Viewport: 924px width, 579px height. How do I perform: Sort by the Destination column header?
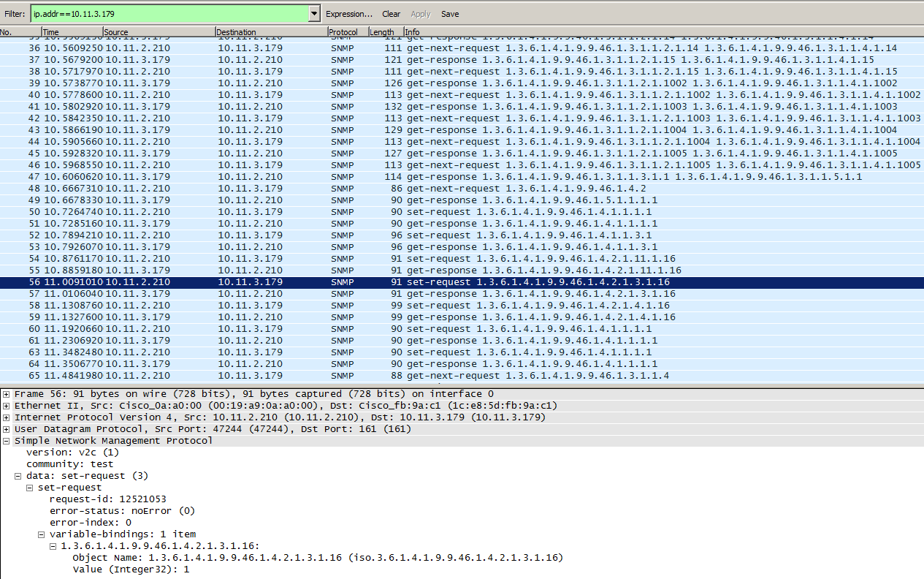click(271, 32)
